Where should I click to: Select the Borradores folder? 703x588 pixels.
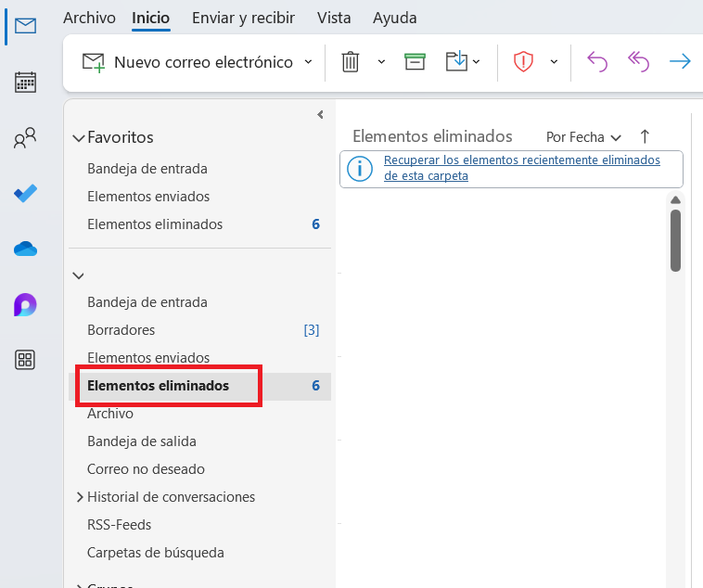(121, 330)
